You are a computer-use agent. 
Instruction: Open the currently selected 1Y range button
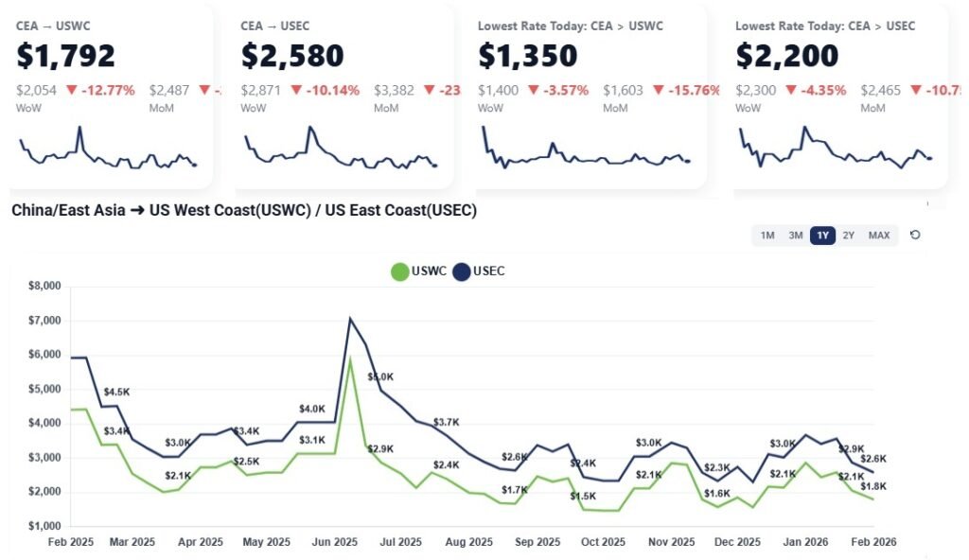822,235
